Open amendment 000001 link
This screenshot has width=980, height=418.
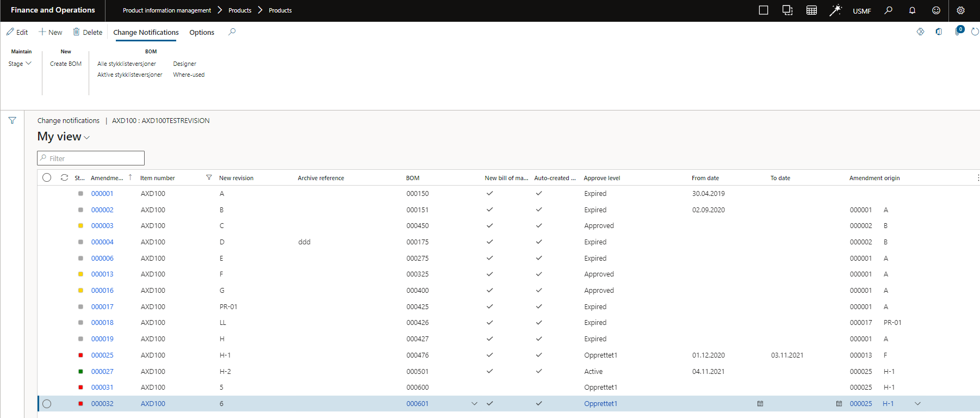click(102, 194)
